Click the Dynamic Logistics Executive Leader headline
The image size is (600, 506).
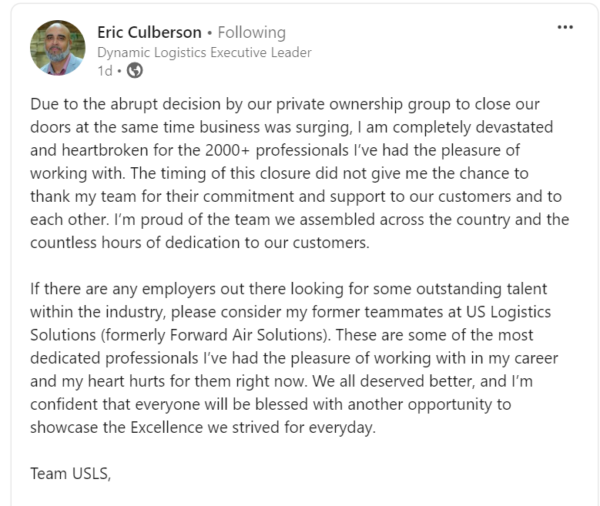point(204,52)
